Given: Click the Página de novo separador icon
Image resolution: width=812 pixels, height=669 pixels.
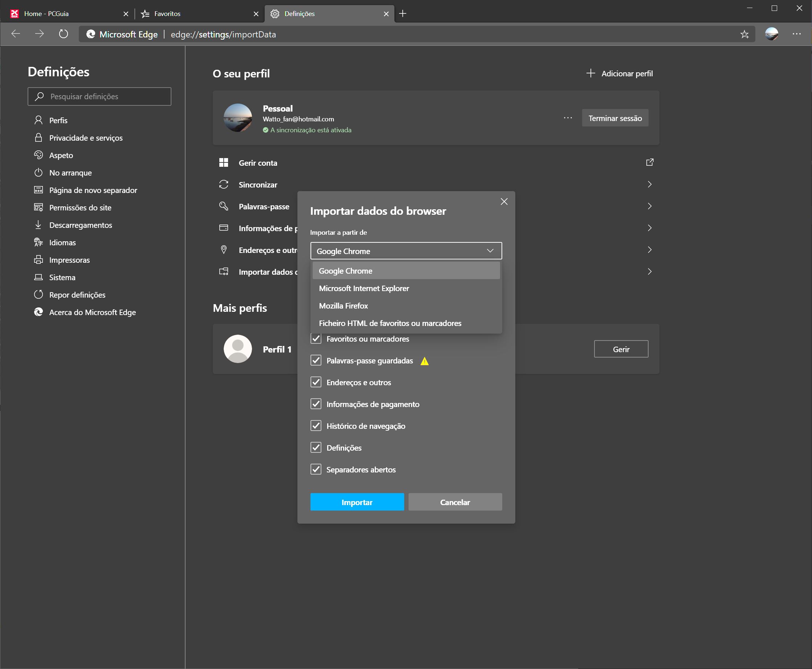Looking at the screenshot, I should (x=38, y=190).
